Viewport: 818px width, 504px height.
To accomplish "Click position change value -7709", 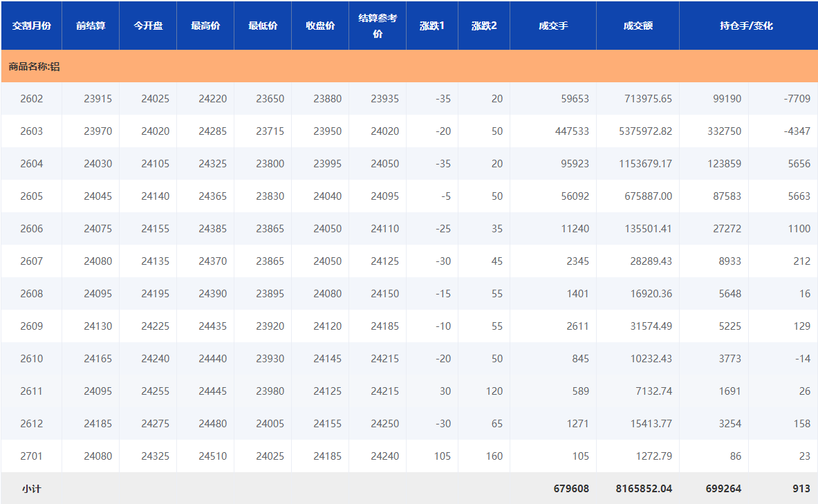I will pyautogui.click(x=797, y=99).
